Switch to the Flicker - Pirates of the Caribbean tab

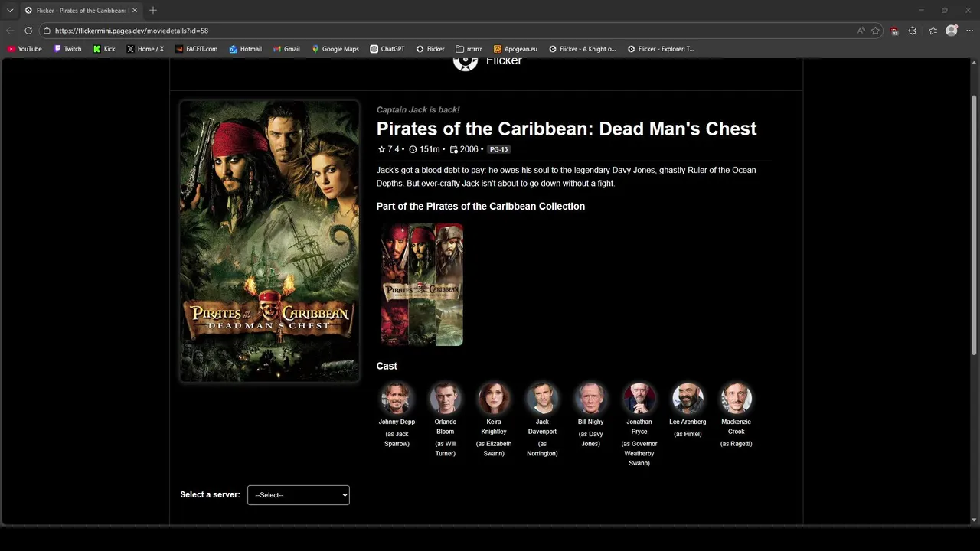point(80,11)
